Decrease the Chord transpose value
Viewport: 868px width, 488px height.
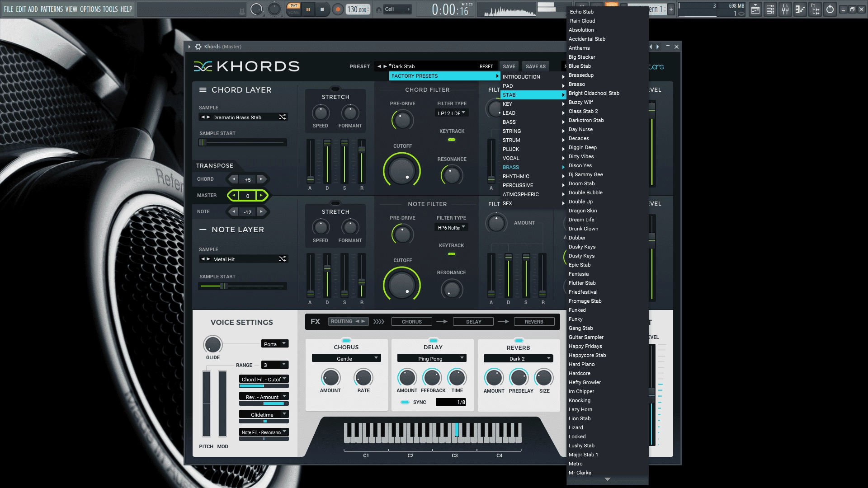234,179
